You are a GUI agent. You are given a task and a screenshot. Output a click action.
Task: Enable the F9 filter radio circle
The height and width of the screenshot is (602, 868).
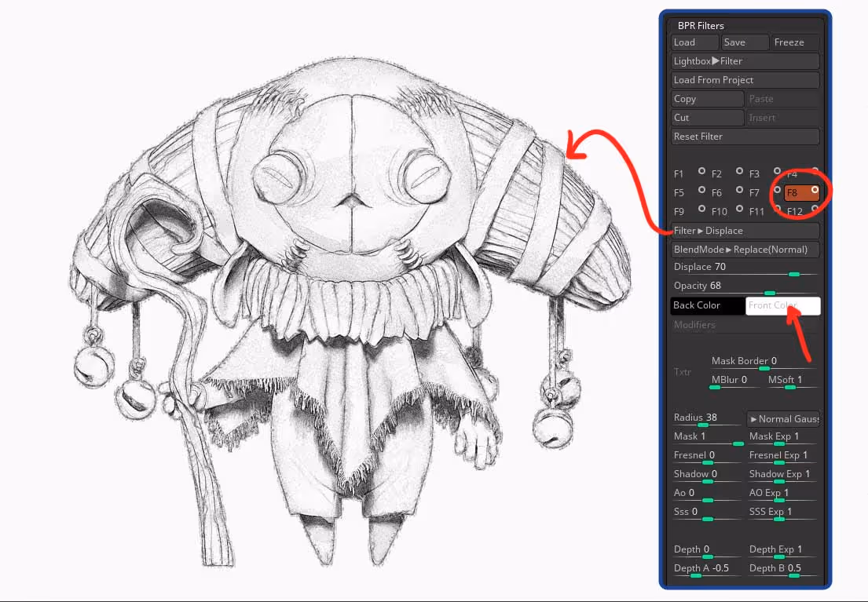click(701, 209)
